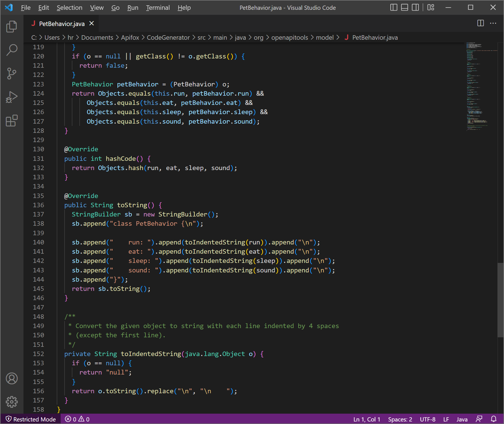Open the Extensions view
Viewport: 504px width, 424px height.
[12, 121]
